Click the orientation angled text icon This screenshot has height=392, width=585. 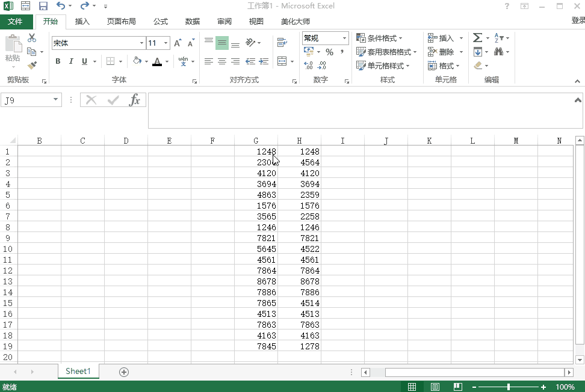click(x=250, y=43)
